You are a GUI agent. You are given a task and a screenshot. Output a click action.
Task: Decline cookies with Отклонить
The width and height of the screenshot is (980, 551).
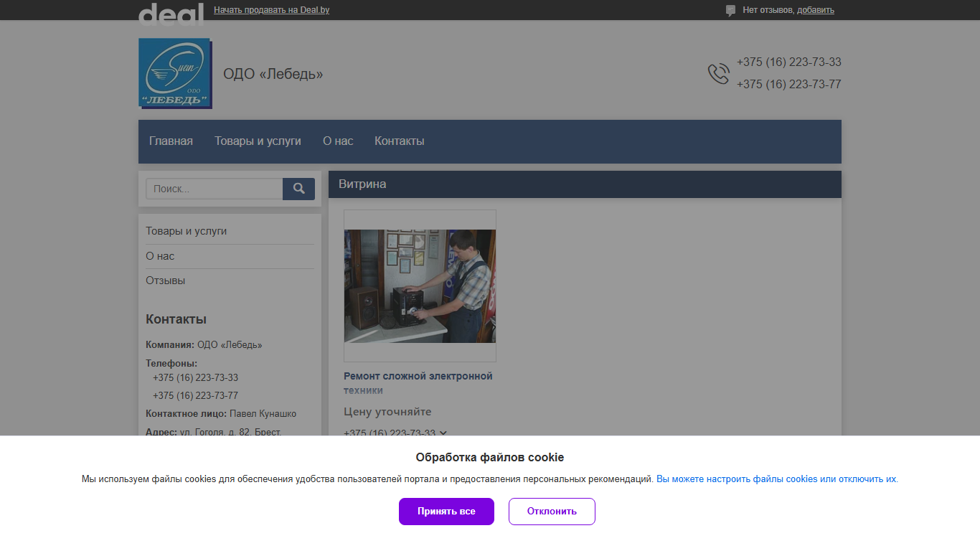pos(552,512)
